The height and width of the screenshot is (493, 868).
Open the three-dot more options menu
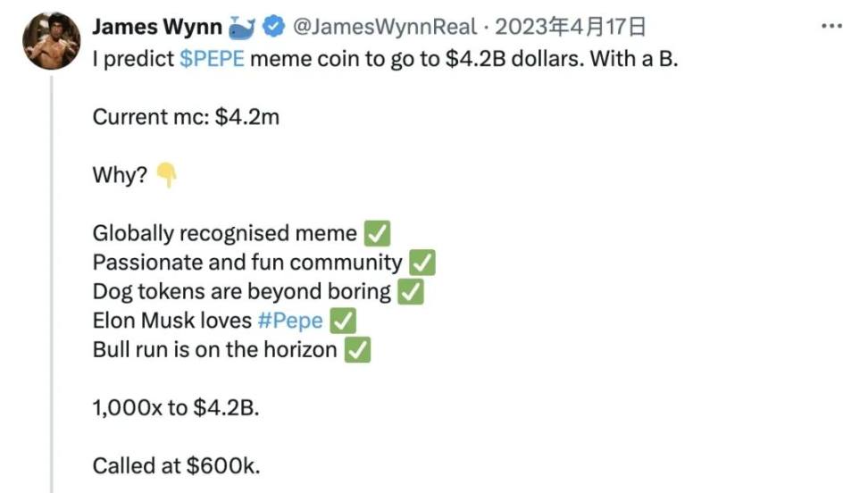[831, 26]
